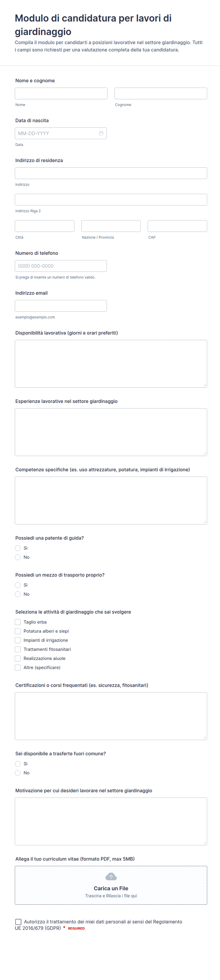Tick the Impianti di irrigazione checkbox

[x=18, y=640]
